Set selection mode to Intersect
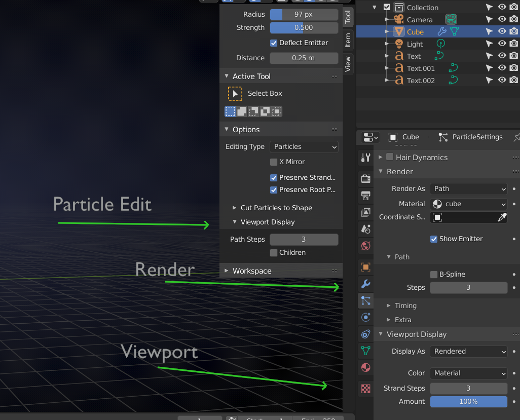This screenshot has height=420, width=520. [277, 111]
